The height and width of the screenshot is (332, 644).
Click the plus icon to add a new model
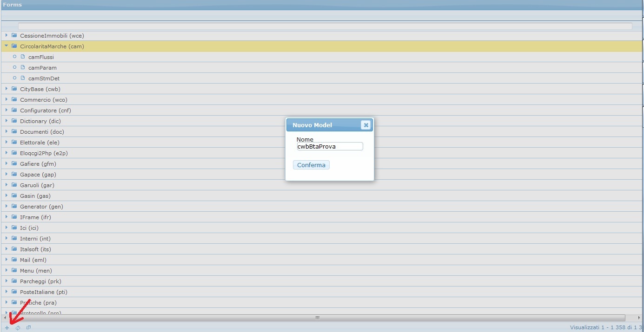7,328
